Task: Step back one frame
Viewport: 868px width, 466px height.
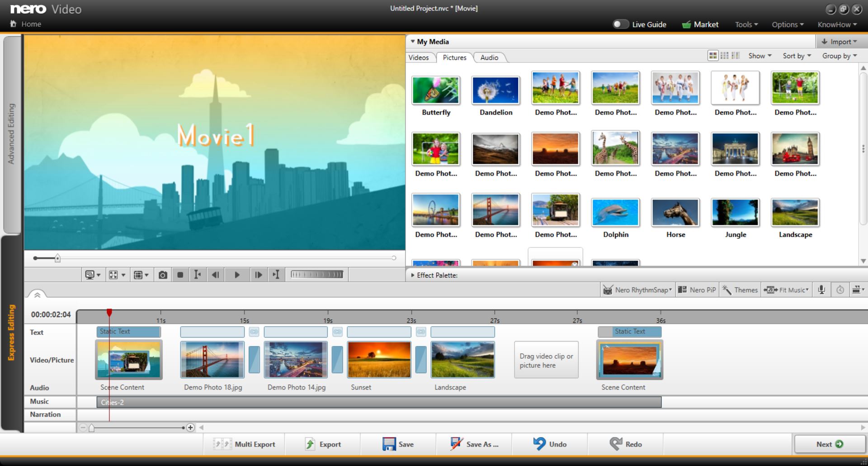Action: [216, 275]
